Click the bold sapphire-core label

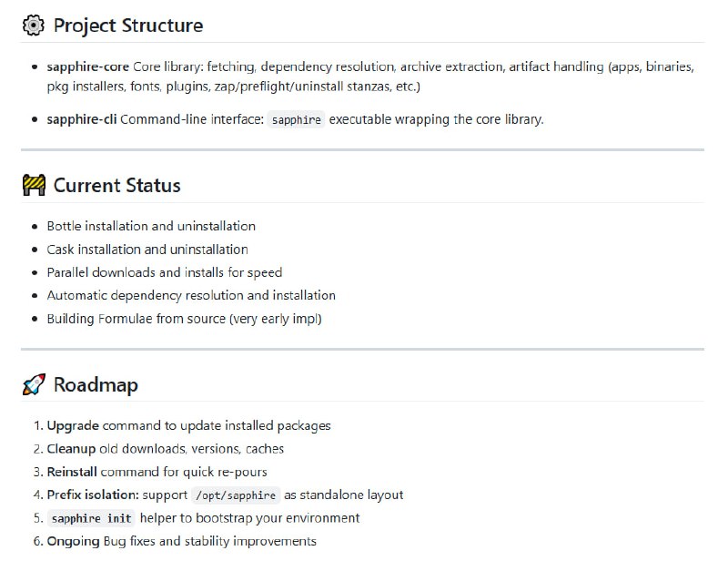[88, 67]
